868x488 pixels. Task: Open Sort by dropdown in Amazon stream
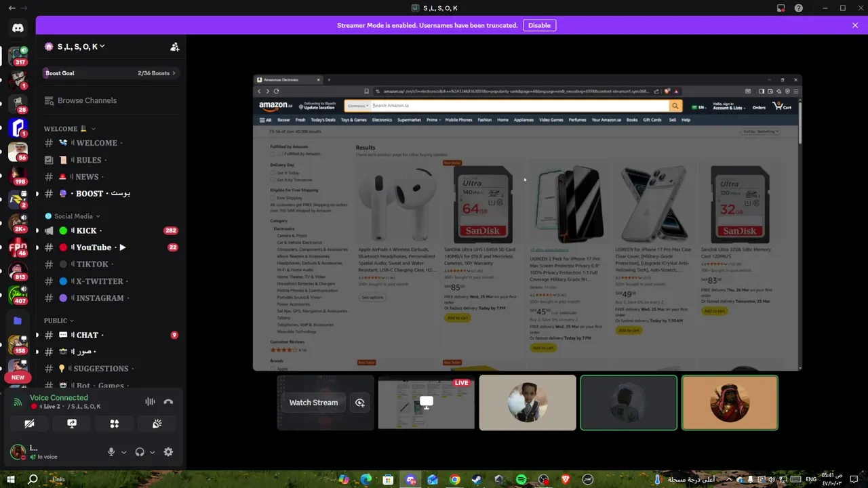coord(761,131)
